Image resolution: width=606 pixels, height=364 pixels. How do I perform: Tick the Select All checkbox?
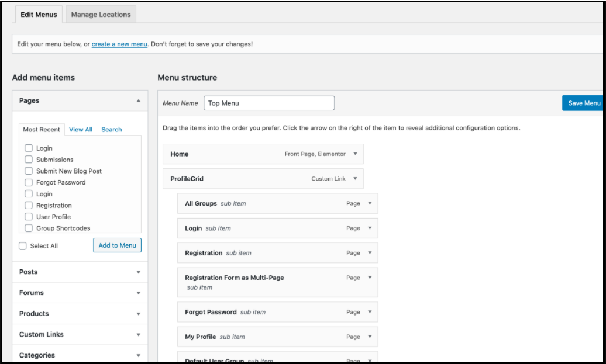coord(23,246)
